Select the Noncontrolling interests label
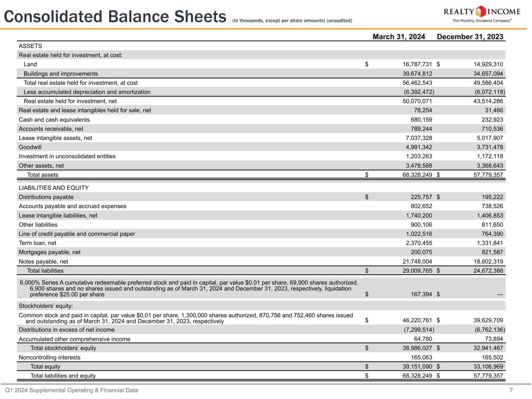 pos(49,357)
